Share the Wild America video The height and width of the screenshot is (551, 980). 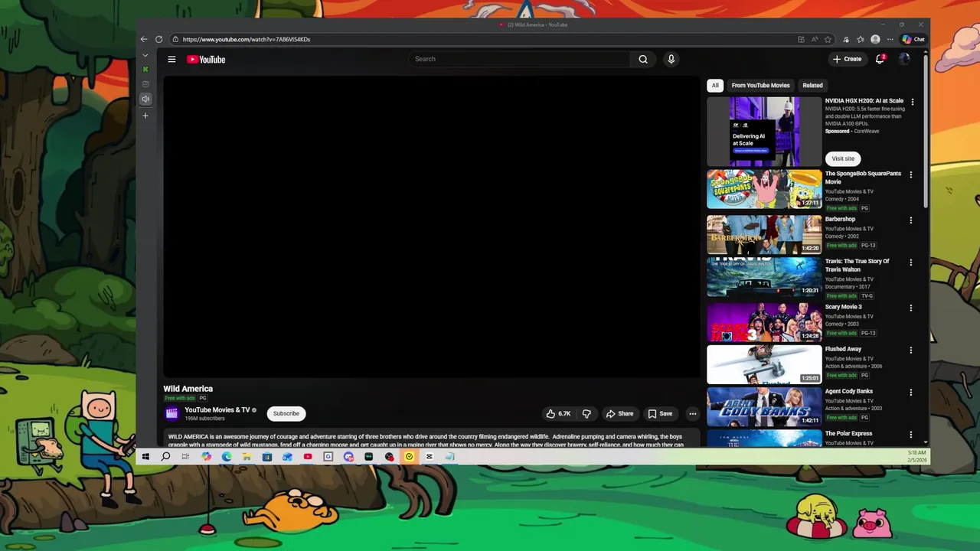coord(620,413)
